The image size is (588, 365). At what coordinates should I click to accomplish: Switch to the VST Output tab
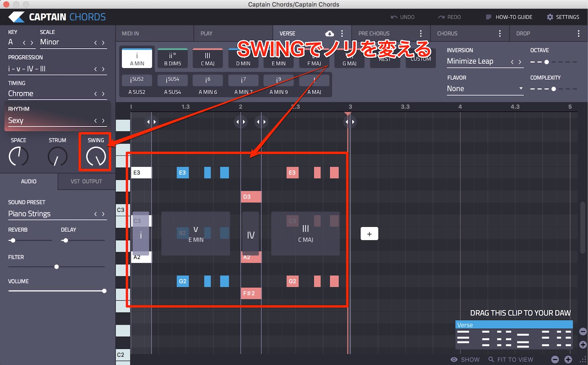(86, 182)
